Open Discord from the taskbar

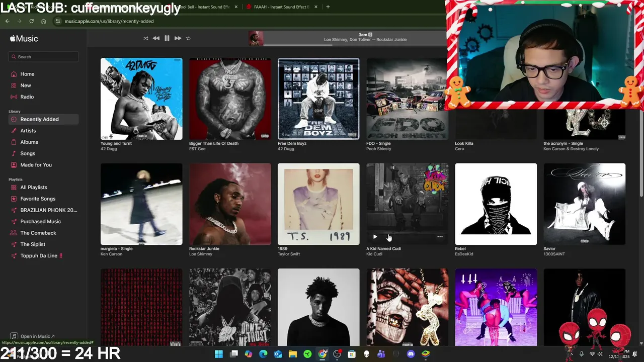click(411, 354)
